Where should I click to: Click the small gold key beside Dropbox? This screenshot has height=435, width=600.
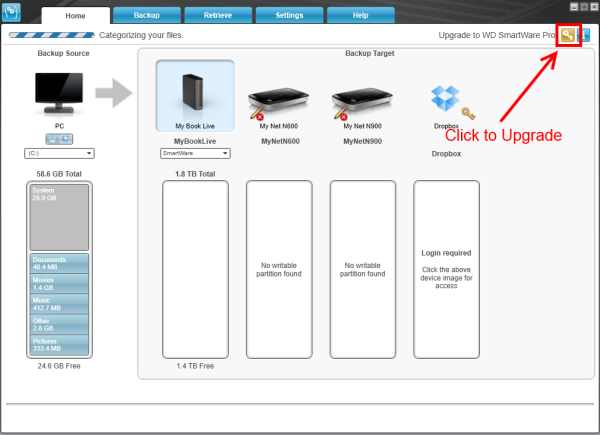468,113
